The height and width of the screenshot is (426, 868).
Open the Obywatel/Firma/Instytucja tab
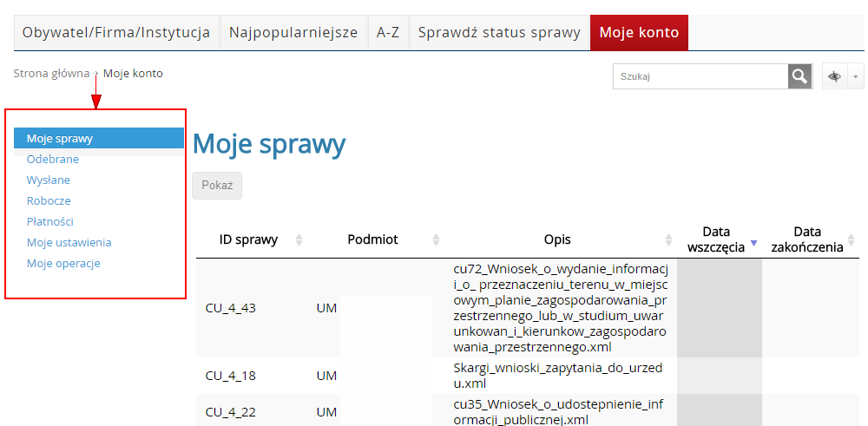pyautogui.click(x=116, y=33)
